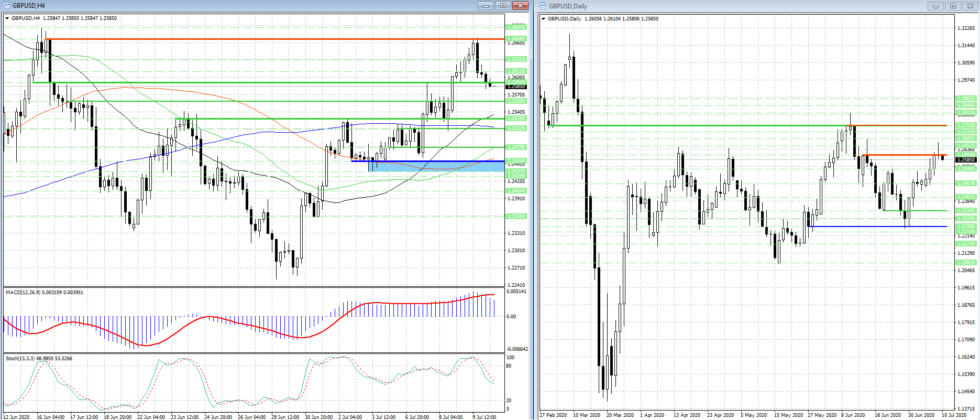Click the 15 May 2020 date on Daily axis

pos(788,415)
